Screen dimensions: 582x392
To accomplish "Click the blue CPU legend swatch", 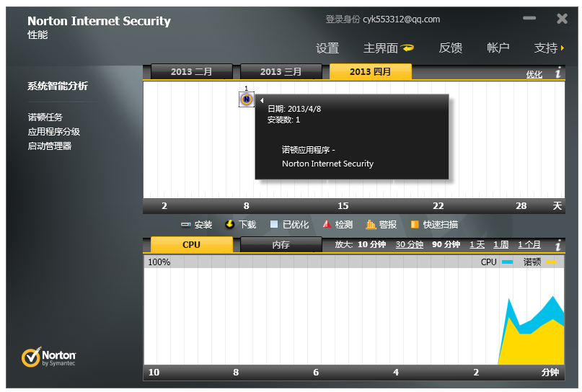I will 508,262.
